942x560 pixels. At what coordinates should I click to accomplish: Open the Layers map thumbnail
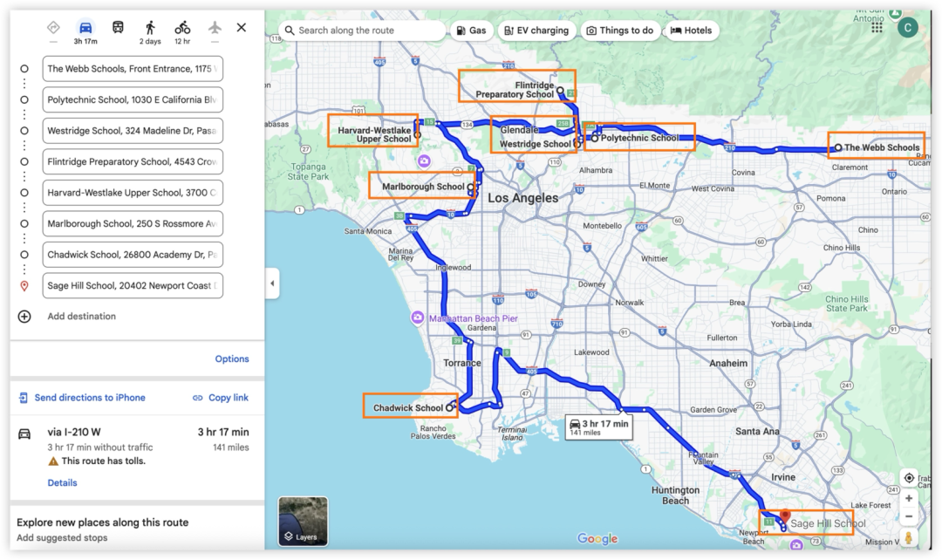303,521
